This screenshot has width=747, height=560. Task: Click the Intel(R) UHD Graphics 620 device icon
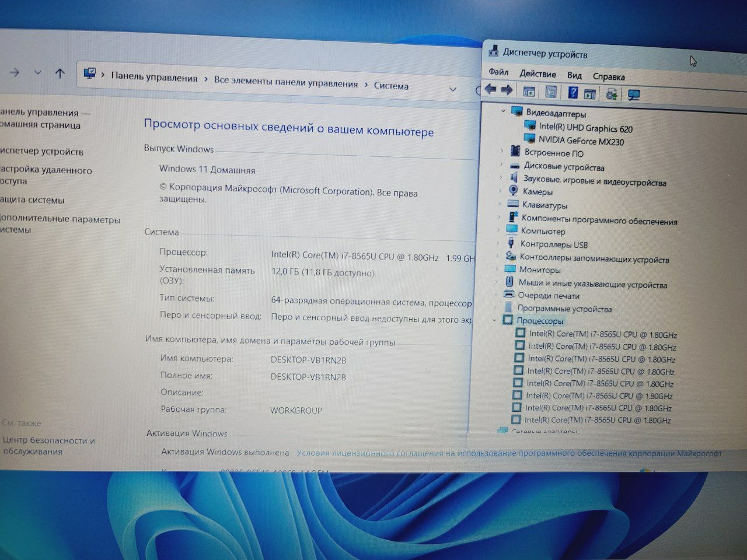[530, 125]
